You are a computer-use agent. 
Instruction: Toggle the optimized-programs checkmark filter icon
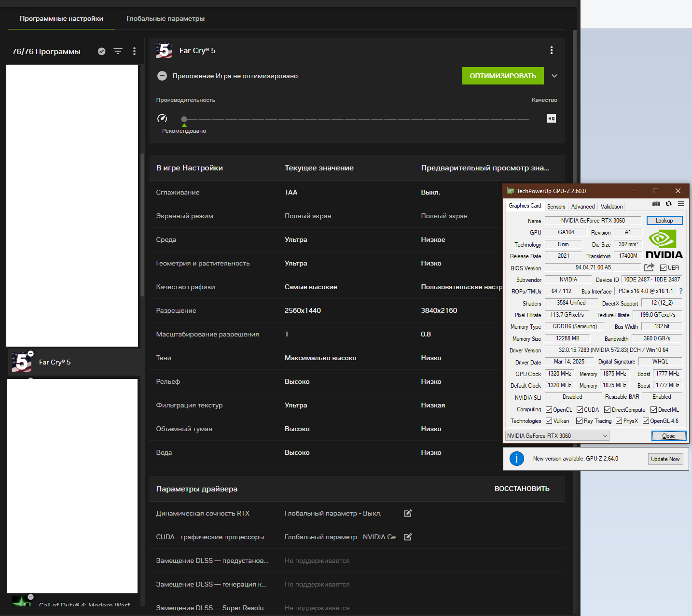pos(101,51)
